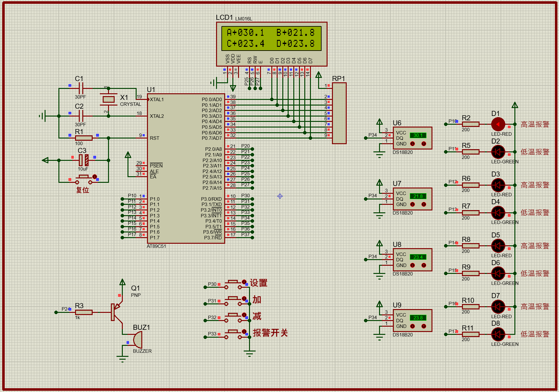Click the AT89C51 label below U1
Screen dimensions: 559x392
[x=156, y=246]
